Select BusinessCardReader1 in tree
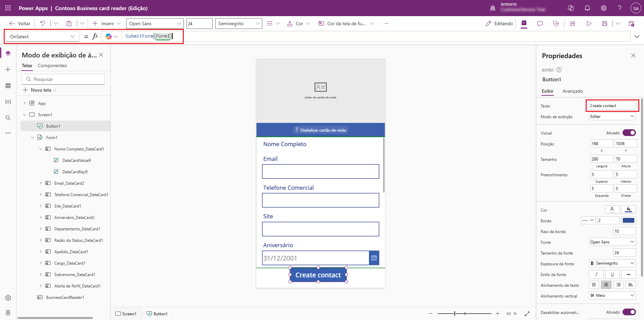 (65, 297)
